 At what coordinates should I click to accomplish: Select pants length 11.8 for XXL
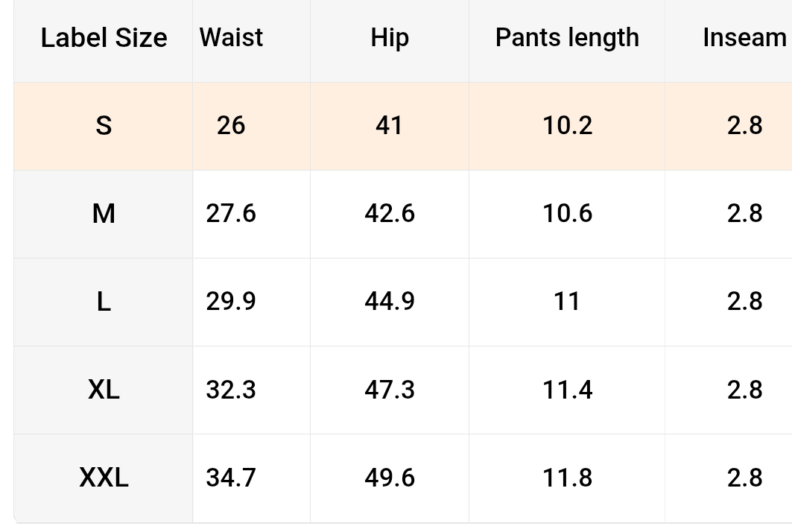tap(567, 478)
